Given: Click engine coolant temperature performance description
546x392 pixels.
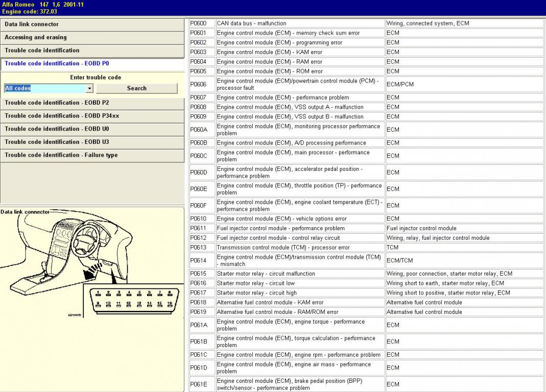Looking at the screenshot, I should (300, 205).
